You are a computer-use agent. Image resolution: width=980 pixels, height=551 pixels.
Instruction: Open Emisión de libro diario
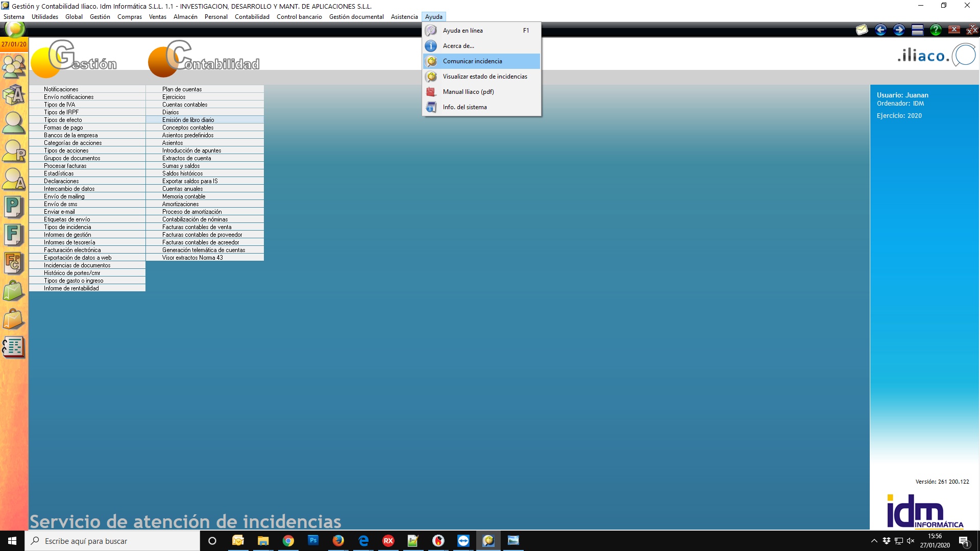[205, 120]
